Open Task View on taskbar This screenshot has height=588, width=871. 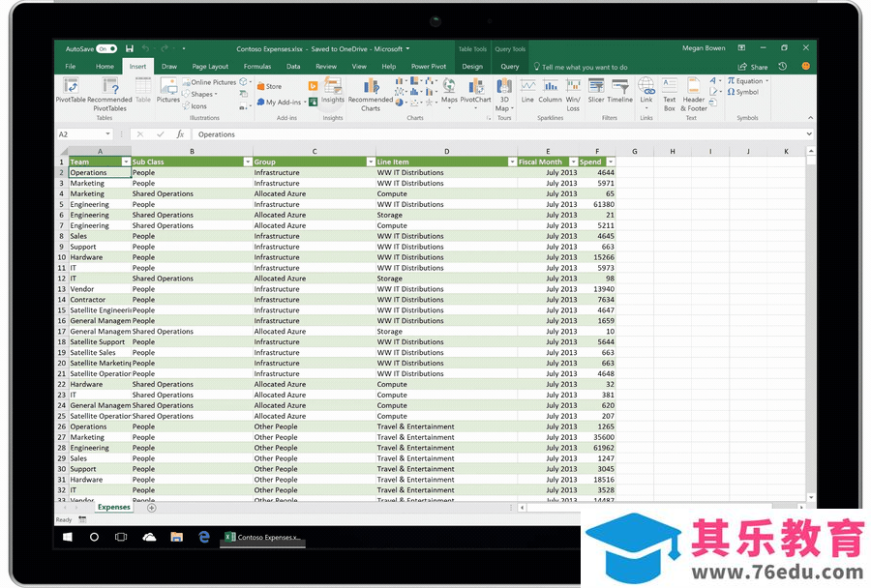[121, 537]
